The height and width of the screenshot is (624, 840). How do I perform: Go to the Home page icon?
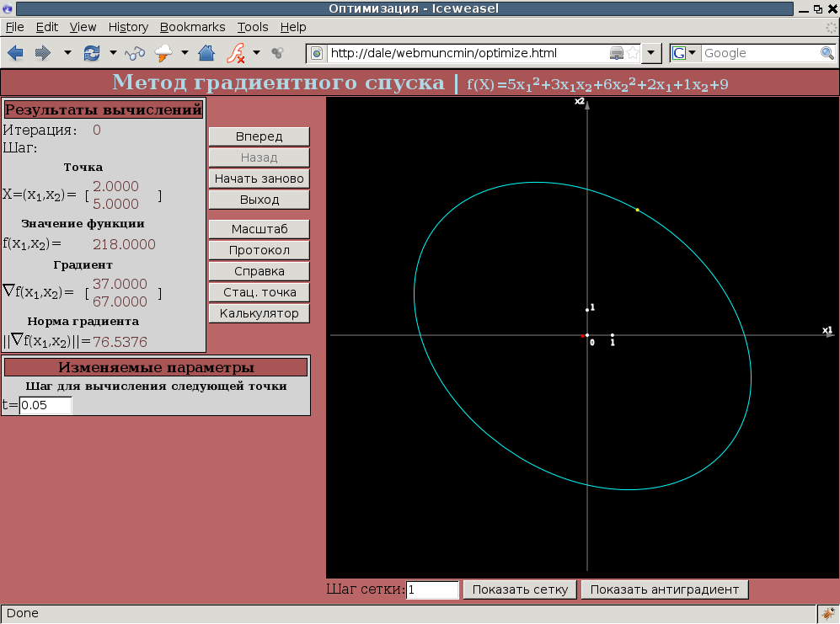[x=206, y=53]
